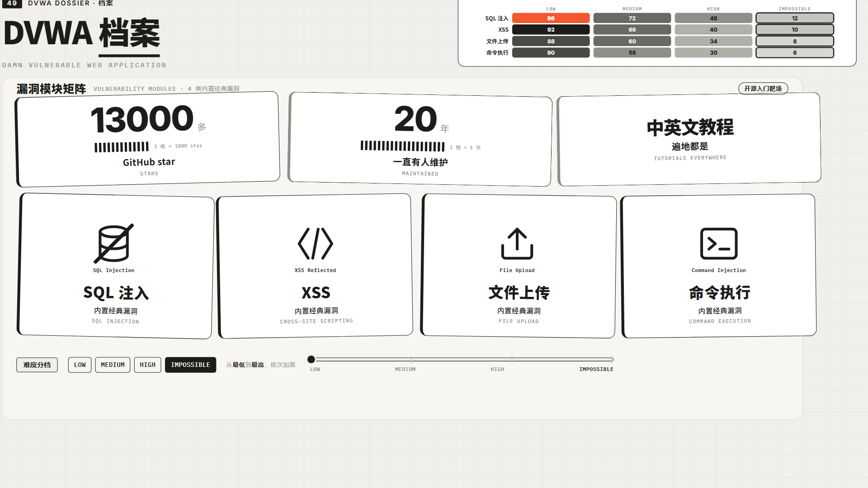Click the XSS MEDIUM cell 66
868x488 pixels.
pos(632,29)
